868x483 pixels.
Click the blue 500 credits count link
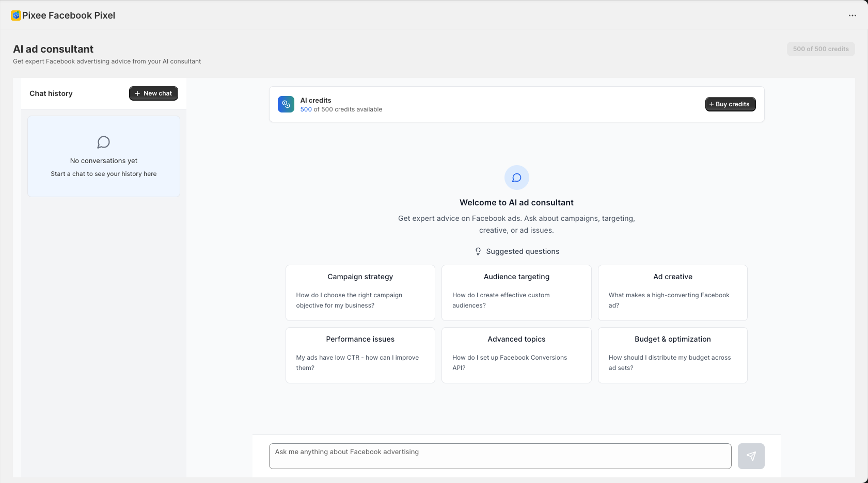coord(306,109)
